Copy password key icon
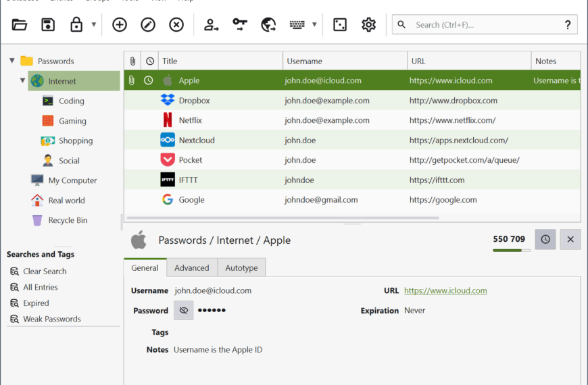 point(240,25)
